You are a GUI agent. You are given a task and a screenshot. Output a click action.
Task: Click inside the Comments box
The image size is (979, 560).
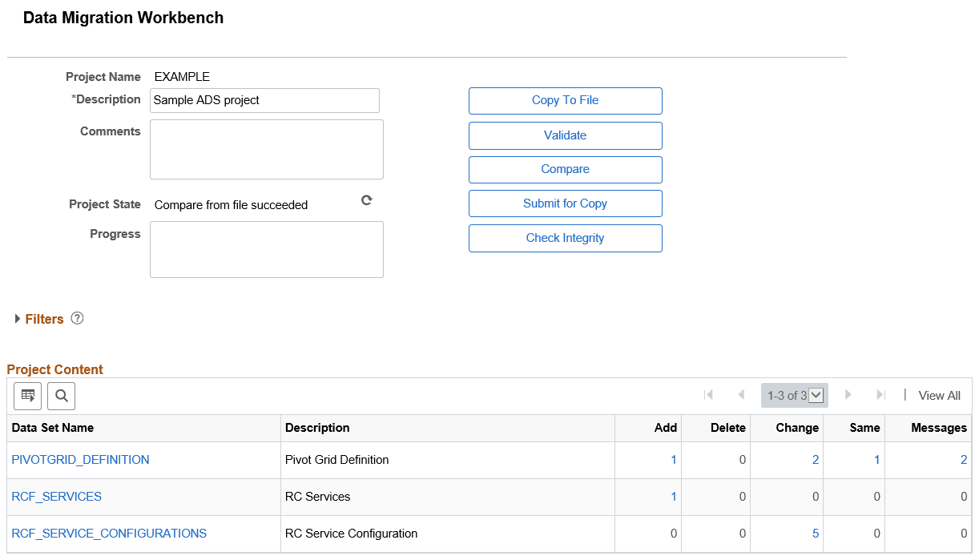(266, 149)
